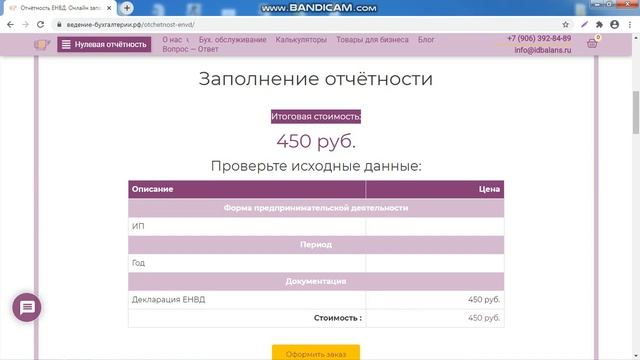This screenshot has height=360, width=640.
Task: Reload the page with the refresh icon
Action: click(40, 24)
